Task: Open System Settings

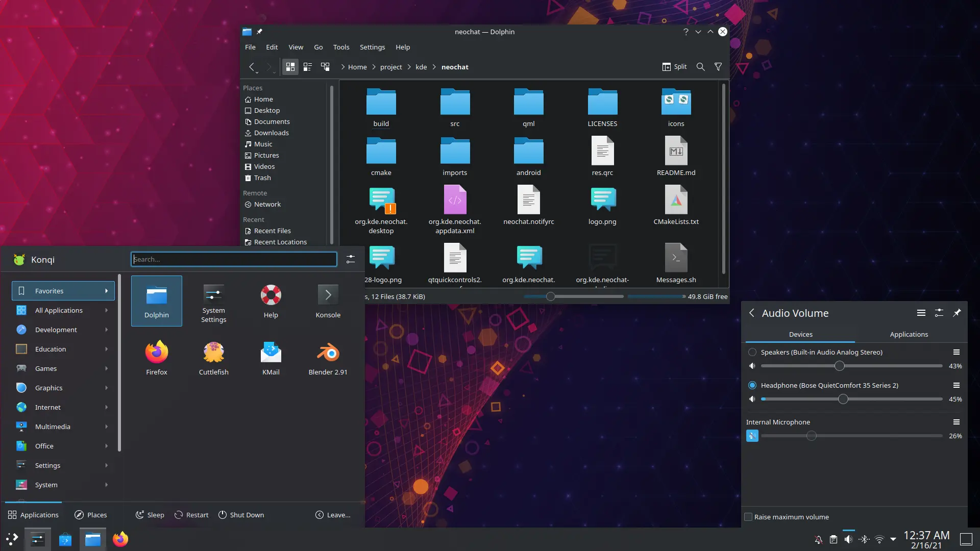Action: (213, 300)
